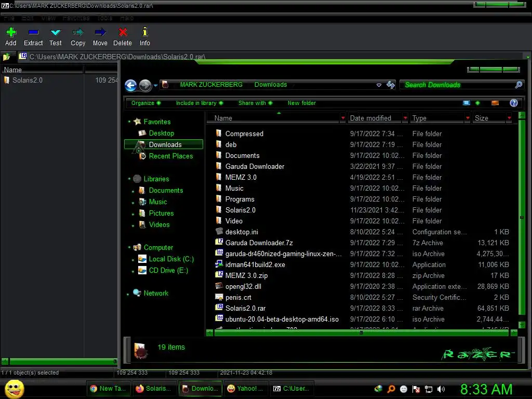Select Local Disk (C:) in navigation pane
532x399 pixels.
click(x=171, y=259)
